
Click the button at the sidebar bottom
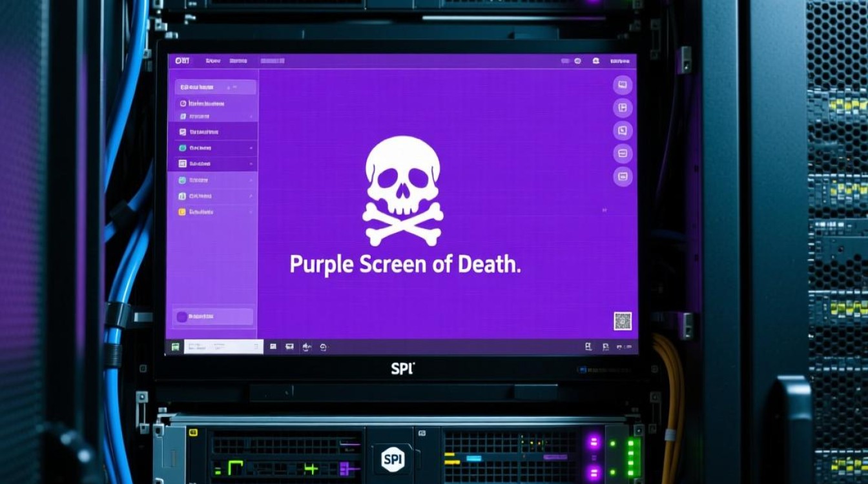click(212, 316)
